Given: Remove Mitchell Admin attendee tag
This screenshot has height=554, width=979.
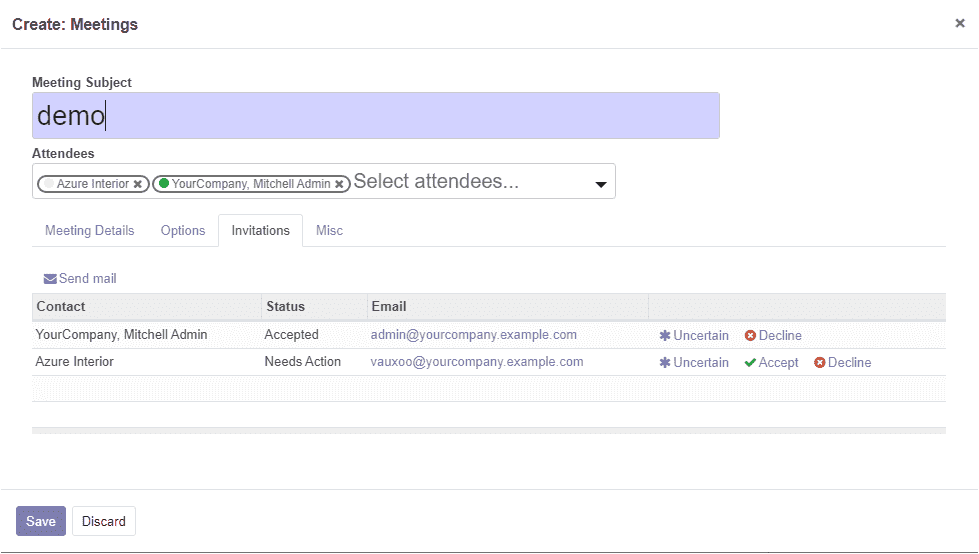Looking at the screenshot, I should (x=339, y=184).
